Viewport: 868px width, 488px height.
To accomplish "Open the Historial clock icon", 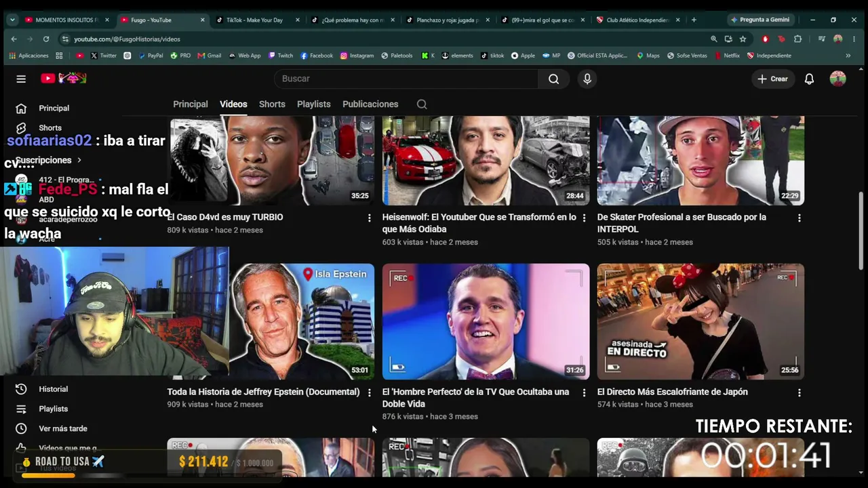I will point(21,389).
